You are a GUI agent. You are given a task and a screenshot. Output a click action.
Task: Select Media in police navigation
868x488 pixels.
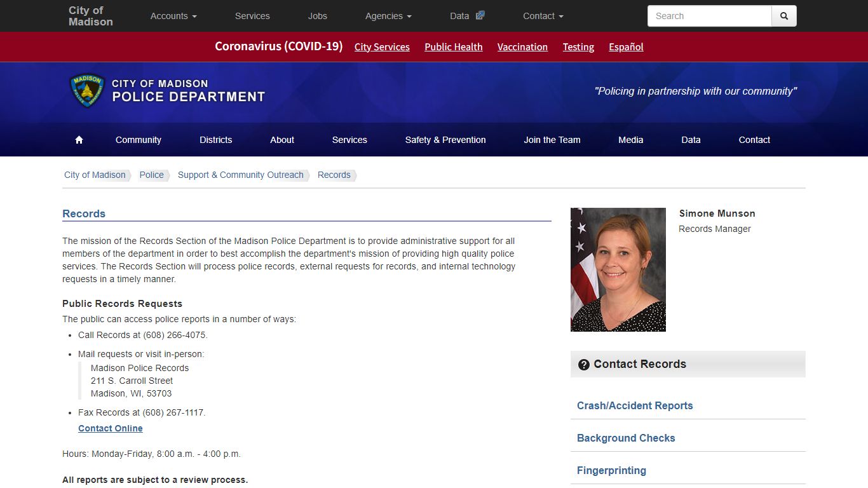pyautogui.click(x=631, y=140)
